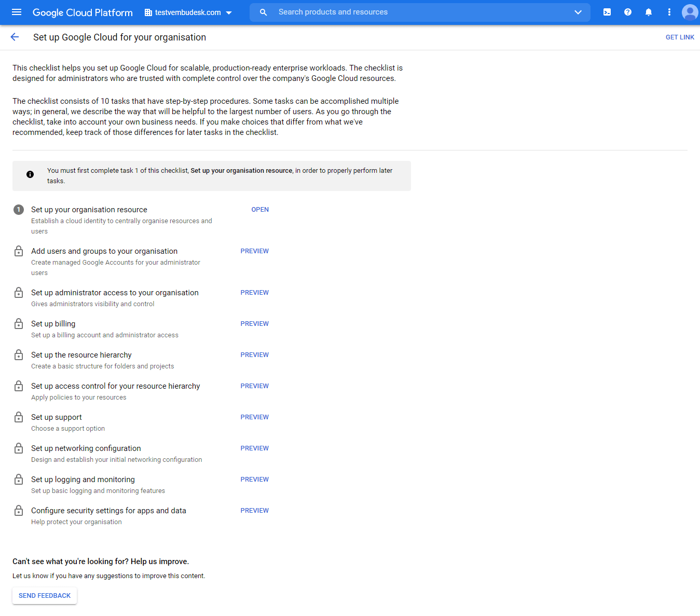Preview the Set up support task
Image resolution: width=700 pixels, height=616 pixels.
tap(254, 417)
